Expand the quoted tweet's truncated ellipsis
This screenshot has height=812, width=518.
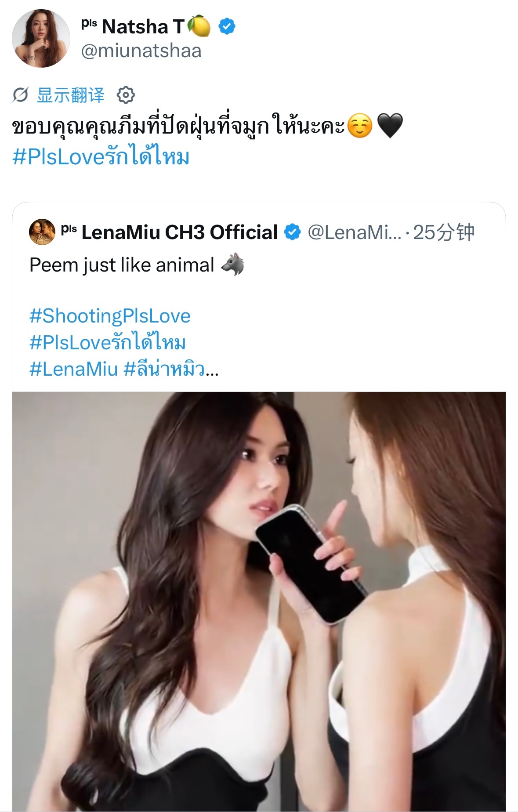pos(212,372)
